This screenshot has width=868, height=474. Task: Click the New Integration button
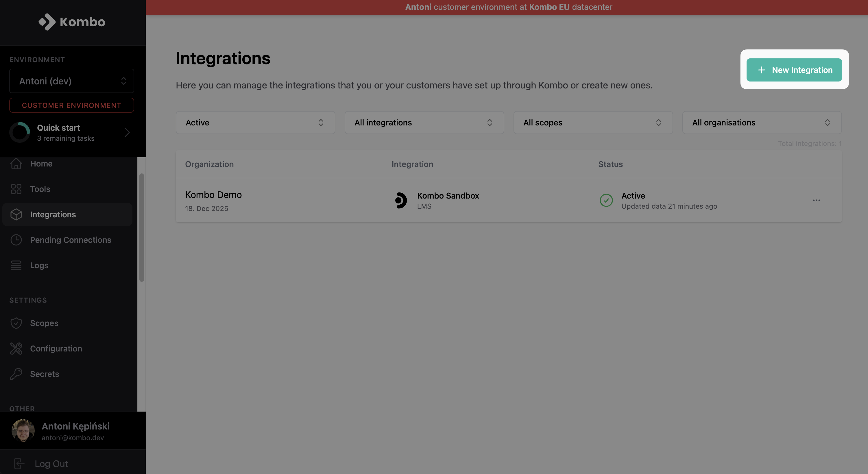tap(794, 70)
